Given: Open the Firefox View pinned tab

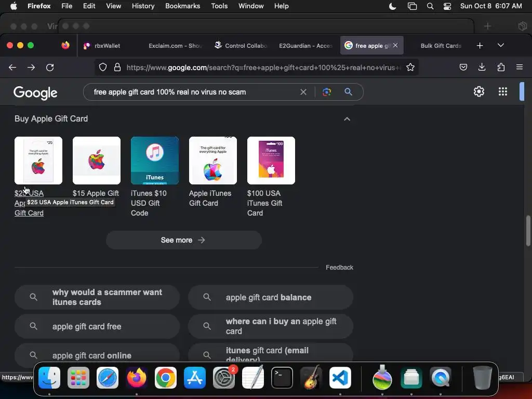Looking at the screenshot, I should point(65,46).
